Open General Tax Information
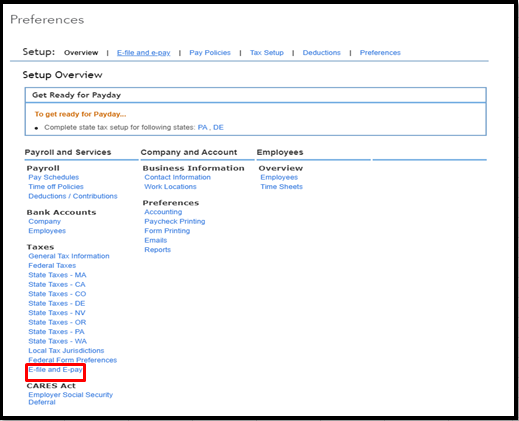 [69, 256]
